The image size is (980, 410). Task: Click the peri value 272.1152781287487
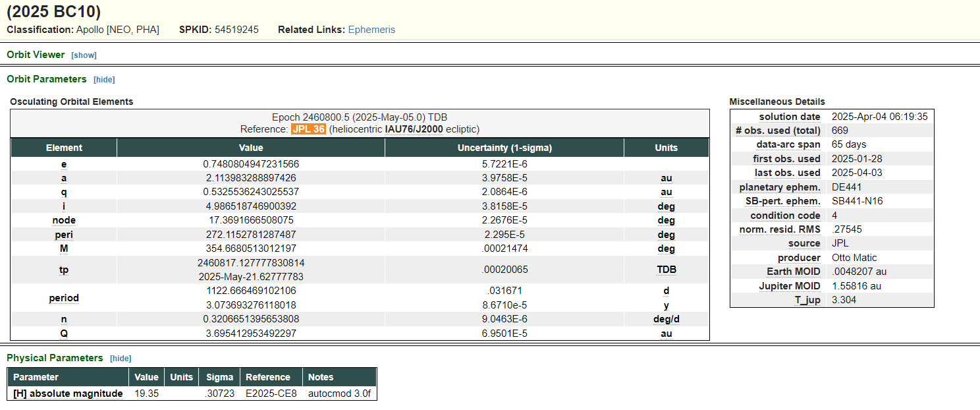point(251,235)
